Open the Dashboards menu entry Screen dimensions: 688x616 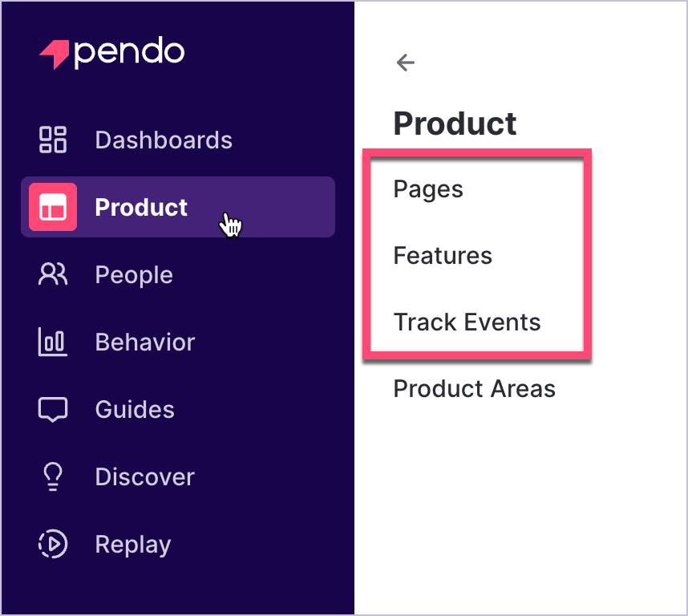(x=163, y=140)
